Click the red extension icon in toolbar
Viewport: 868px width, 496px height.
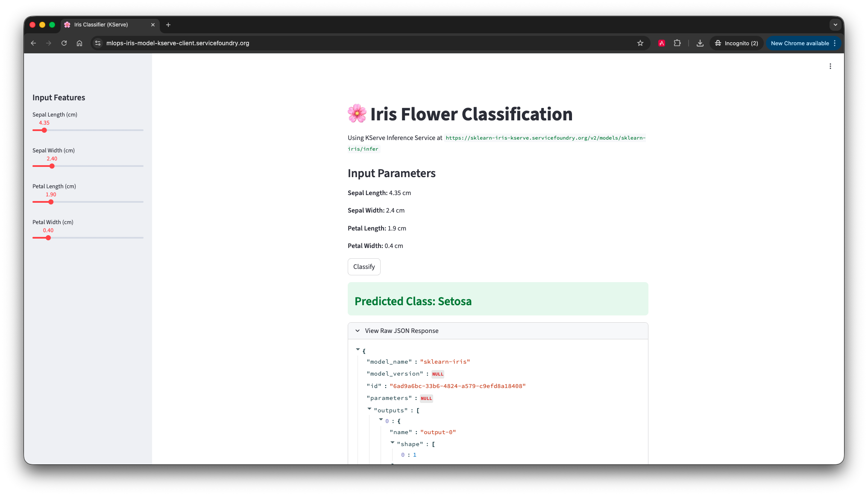click(662, 43)
